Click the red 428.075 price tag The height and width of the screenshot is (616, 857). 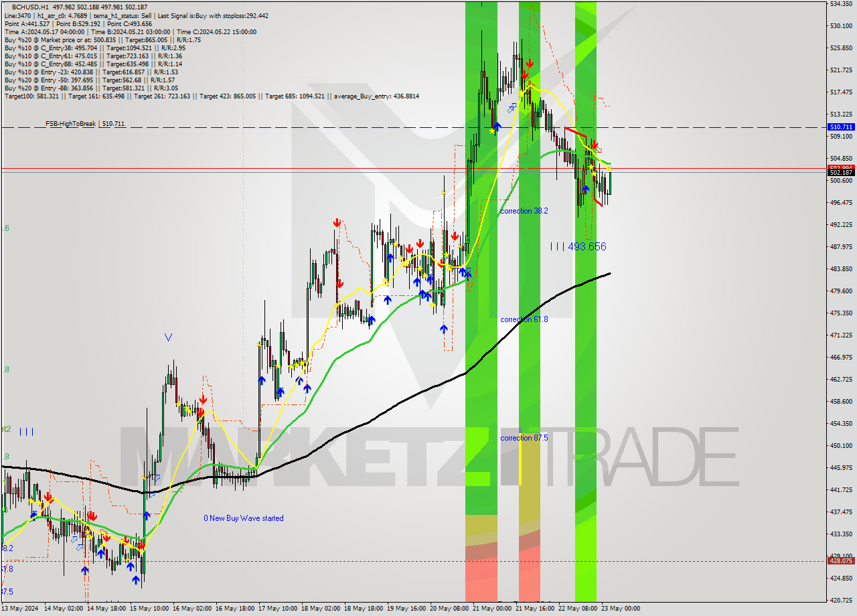coord(841,562)
